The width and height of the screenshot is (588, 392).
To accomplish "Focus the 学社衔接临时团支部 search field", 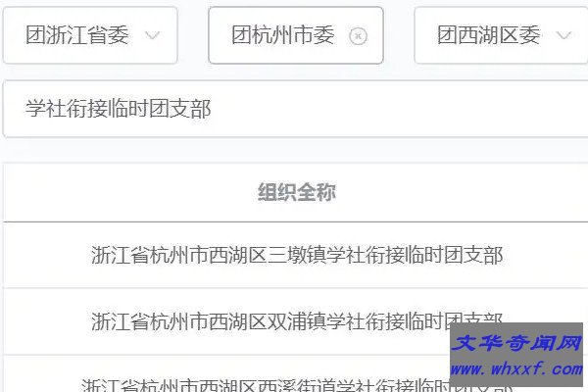I will point(296,109).
